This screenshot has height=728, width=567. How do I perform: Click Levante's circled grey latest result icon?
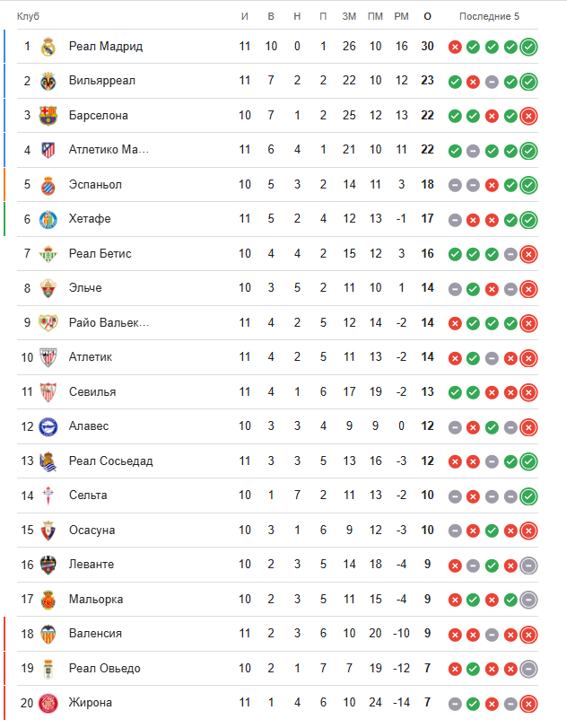coord(528,565)
